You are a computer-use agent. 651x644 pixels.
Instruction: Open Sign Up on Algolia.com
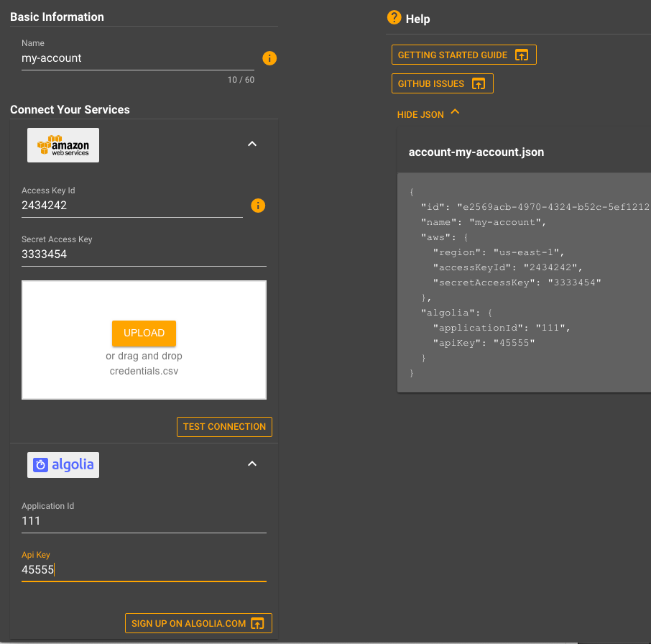pos(198,623)
